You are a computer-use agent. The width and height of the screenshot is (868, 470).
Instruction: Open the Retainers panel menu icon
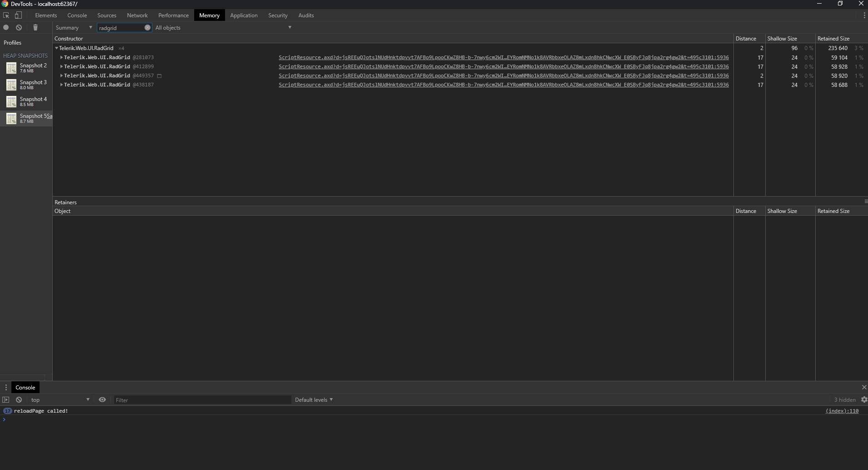(866, 201)
